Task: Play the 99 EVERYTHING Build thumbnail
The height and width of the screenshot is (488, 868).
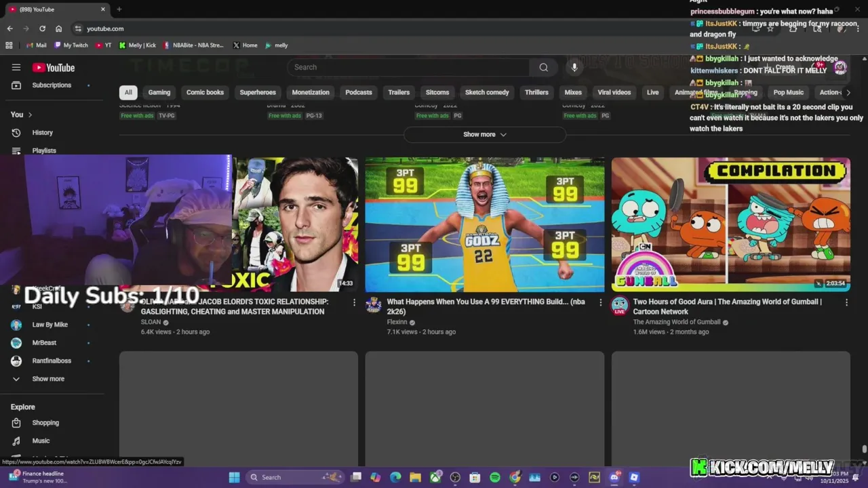Action: [x=485, y=225]
